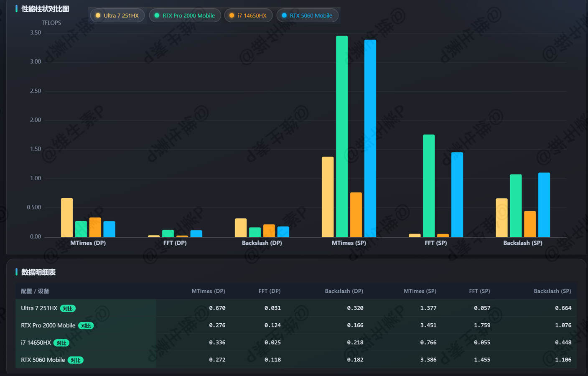
Task: Select the RTX 5060 Mobile bar in FFT (DP)
Action: coord(196,234)
